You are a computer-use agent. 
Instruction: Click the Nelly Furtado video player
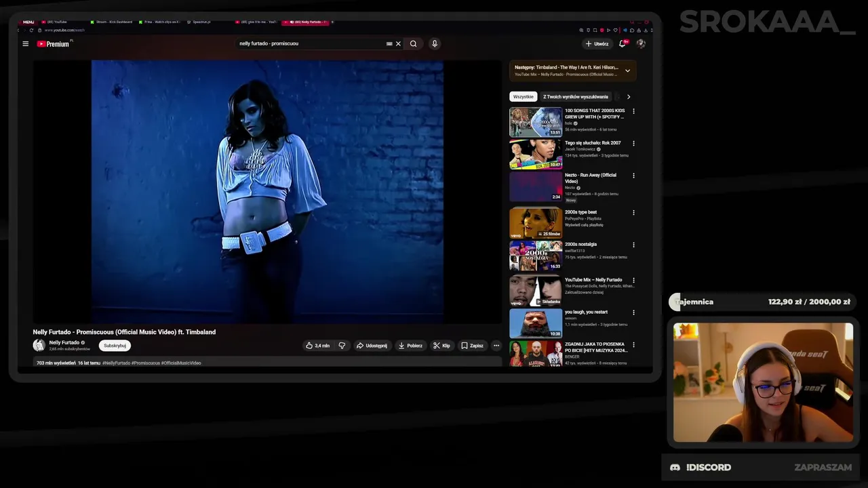(x=267, y=191)
